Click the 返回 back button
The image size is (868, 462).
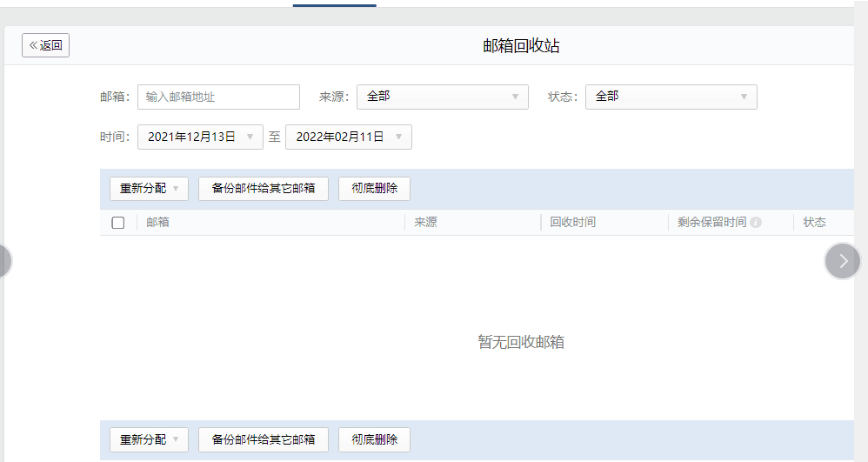coord(45,45)
